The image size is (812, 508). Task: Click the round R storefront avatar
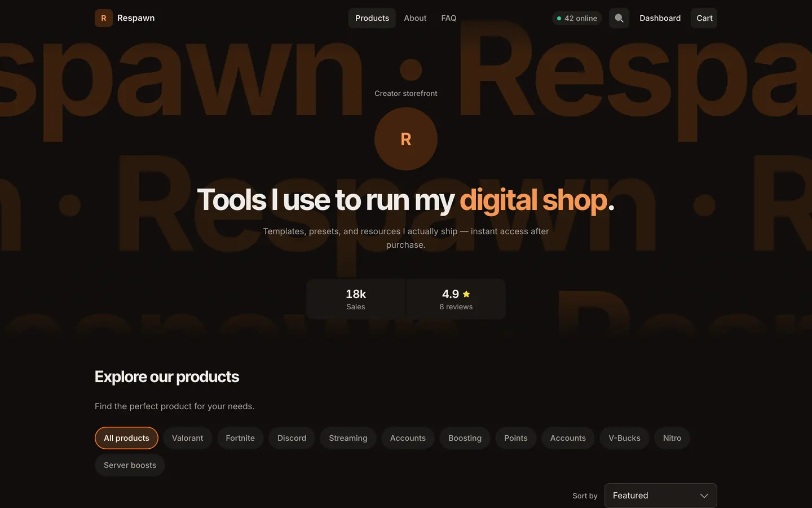pos(406,139)
